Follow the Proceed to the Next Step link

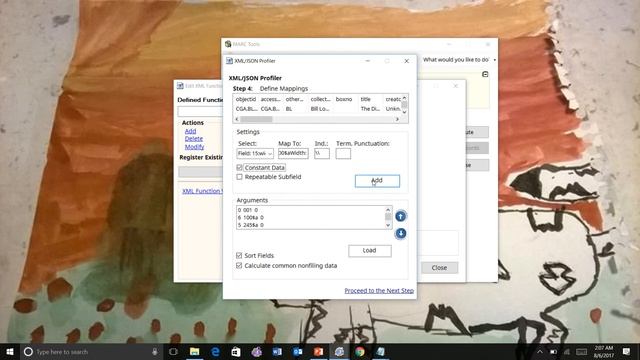(379, 291)
